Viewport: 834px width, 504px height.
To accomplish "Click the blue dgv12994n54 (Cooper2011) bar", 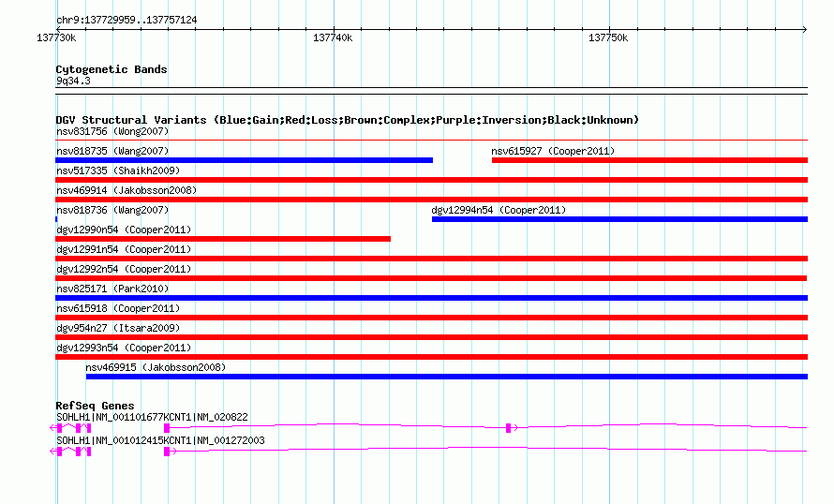I will pyautogui.click(x=619, y=219).
